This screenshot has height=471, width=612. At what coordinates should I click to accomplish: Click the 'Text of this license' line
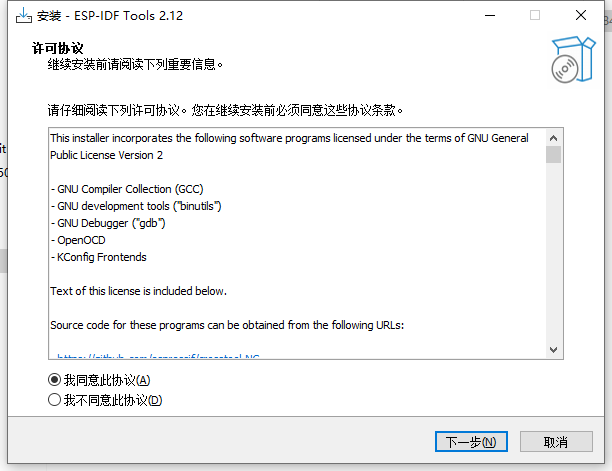click(x=138, y=291)
